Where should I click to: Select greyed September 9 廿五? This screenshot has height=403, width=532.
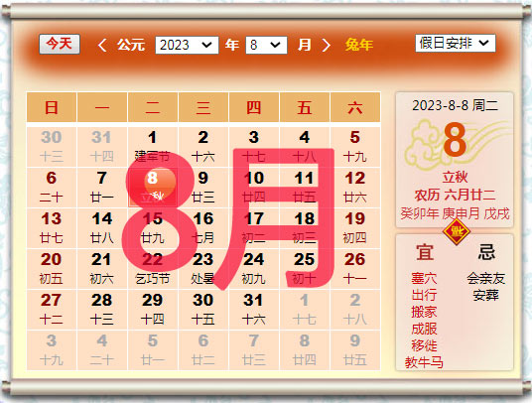(355, 350)
